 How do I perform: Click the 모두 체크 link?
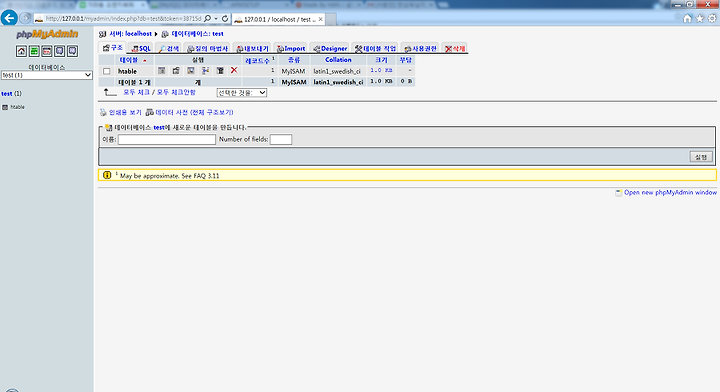point(136,92)
